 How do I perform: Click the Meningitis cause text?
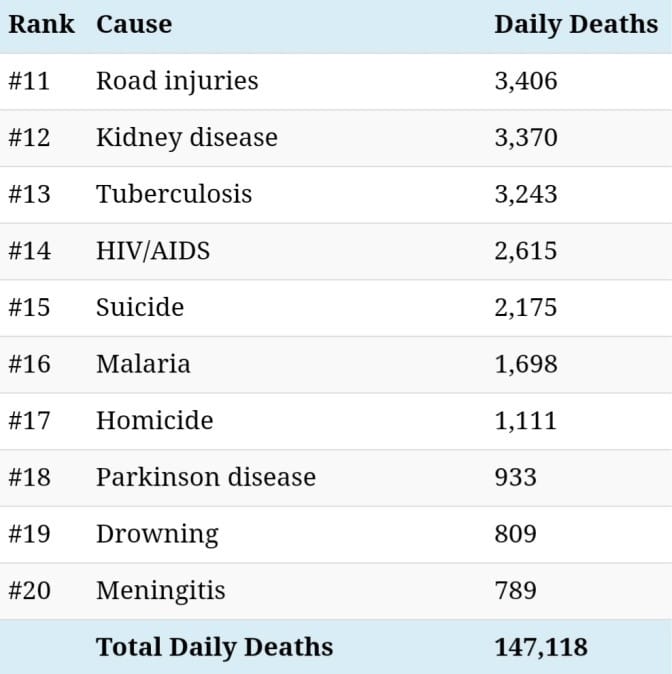point(160,591)
